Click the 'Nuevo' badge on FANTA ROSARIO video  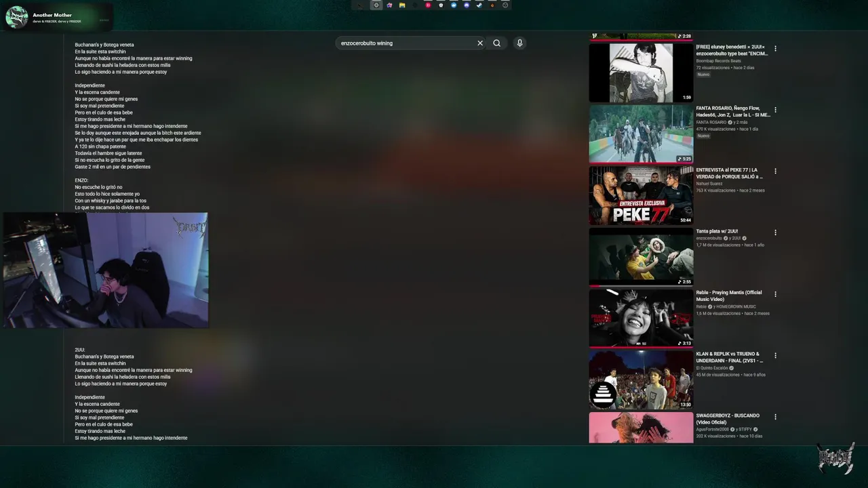click(x=703, y=136)
